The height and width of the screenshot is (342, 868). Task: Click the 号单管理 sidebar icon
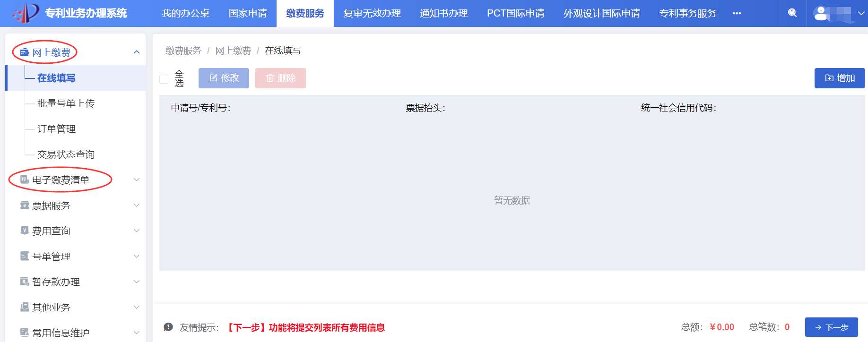(x=25, y=256)
